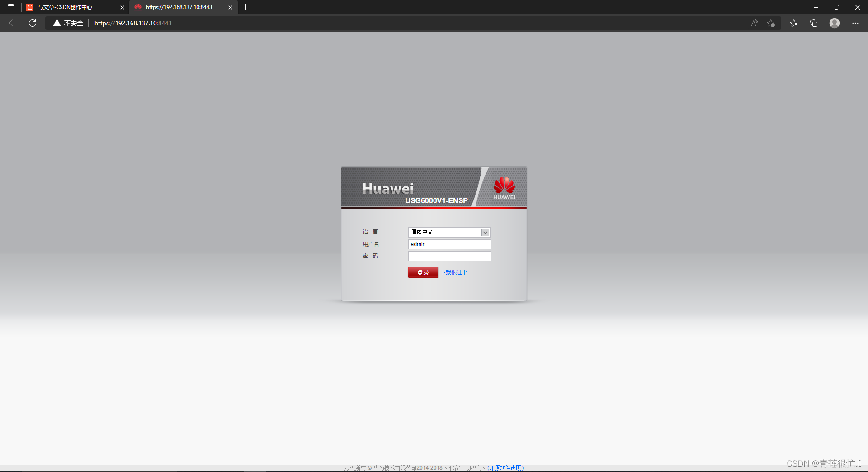This screenshot has height=472, width=868.
Task: Close the CSDN tab
Action: click(122, 7)
